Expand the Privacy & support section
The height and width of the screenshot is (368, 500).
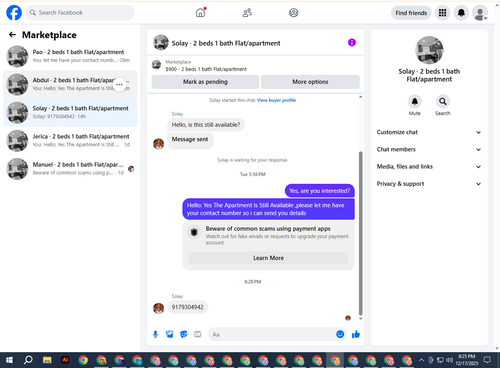429,184
